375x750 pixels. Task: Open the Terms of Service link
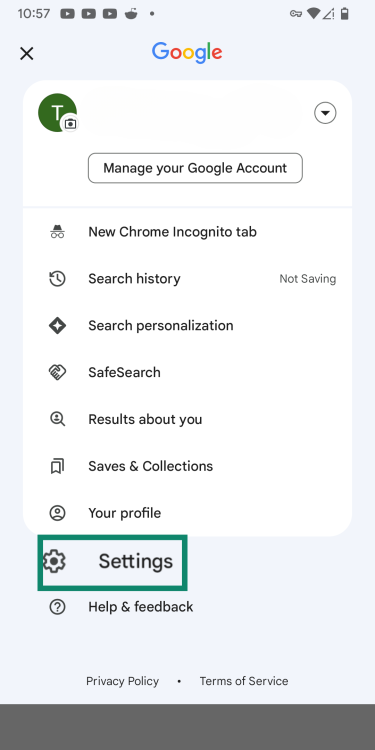pos(244,681)
